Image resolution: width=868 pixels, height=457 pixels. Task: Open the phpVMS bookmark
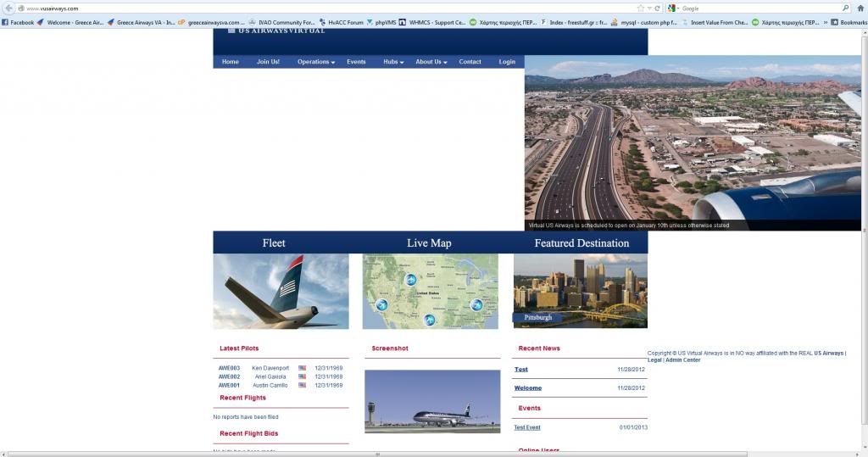click(x=381, y=23)
